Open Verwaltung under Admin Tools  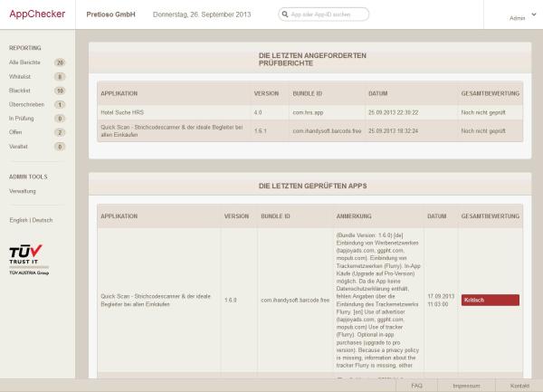[x=23, y=192]
